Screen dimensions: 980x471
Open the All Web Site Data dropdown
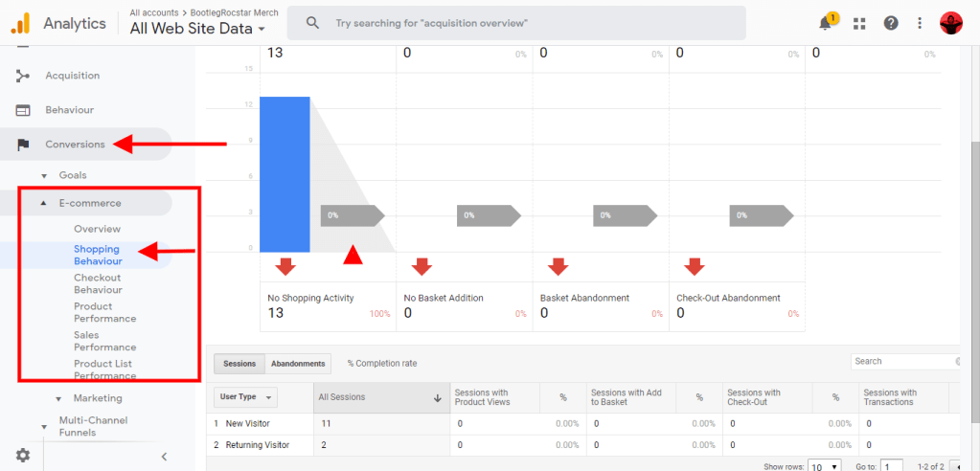pyautogui.click(x=197, y=29)
